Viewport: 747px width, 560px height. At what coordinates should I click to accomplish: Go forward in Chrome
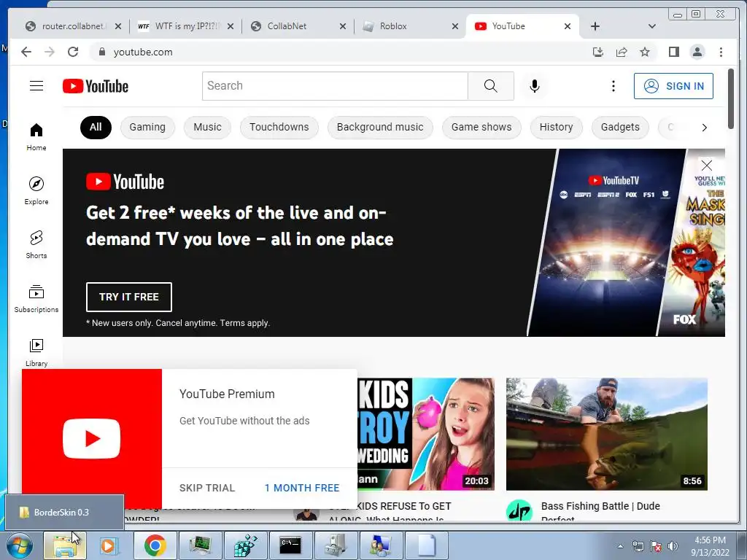click(x=50, y=52)
